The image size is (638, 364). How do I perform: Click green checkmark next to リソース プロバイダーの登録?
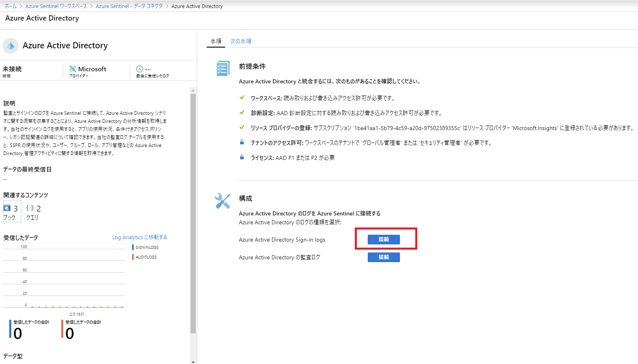tap(242, 127)
